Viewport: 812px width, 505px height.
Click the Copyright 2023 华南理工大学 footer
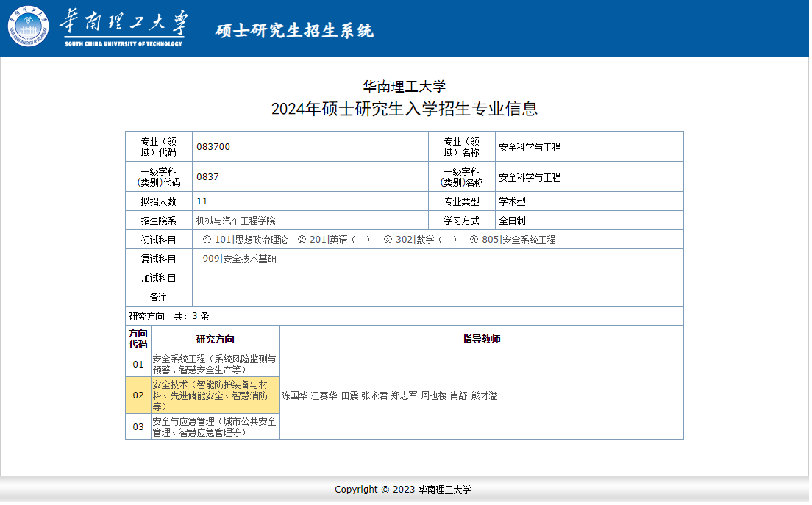click(x=403, y=490)
